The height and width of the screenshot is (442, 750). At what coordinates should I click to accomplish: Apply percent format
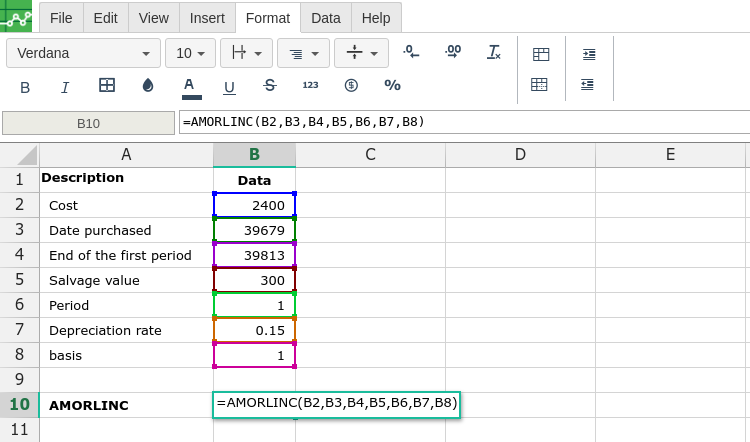coord(392,86)
